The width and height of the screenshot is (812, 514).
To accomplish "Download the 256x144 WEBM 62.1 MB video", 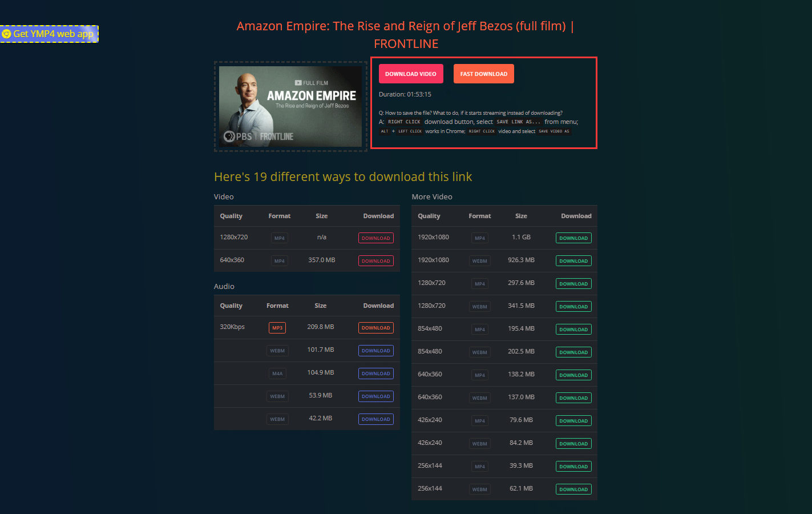I will [x=573, y=489].
